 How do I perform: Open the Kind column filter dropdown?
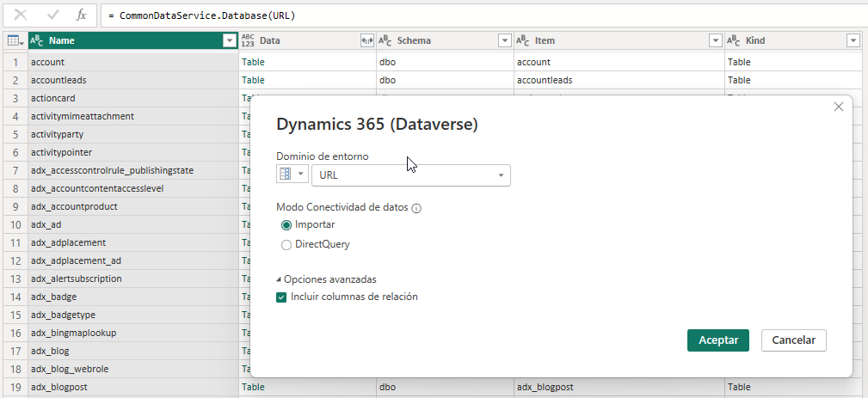tap(853, 40)
